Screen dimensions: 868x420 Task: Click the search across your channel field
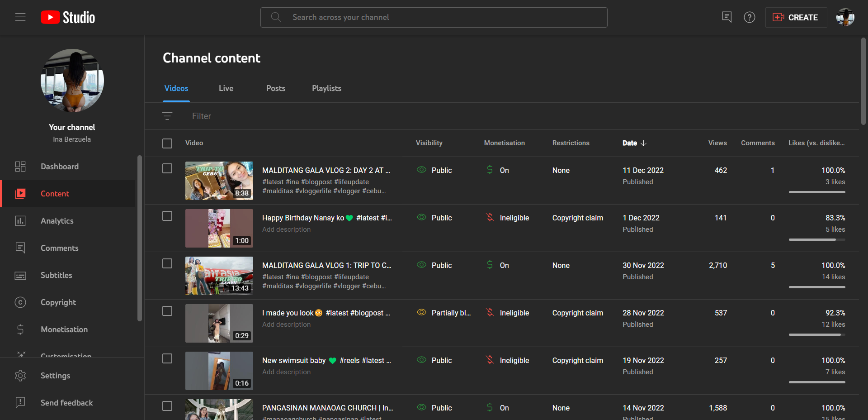[x=434, y=17]
